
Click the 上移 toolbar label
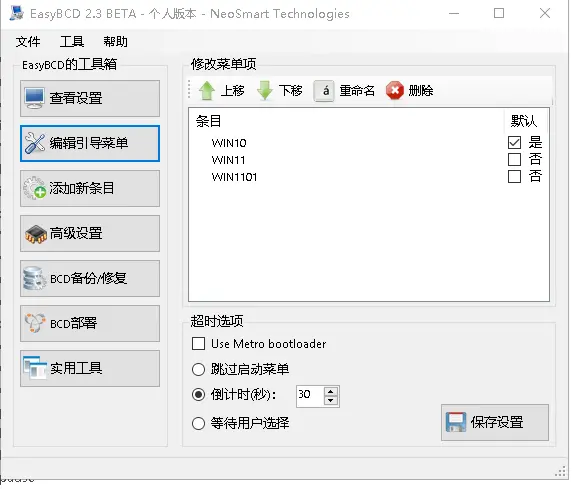point(233,90)
